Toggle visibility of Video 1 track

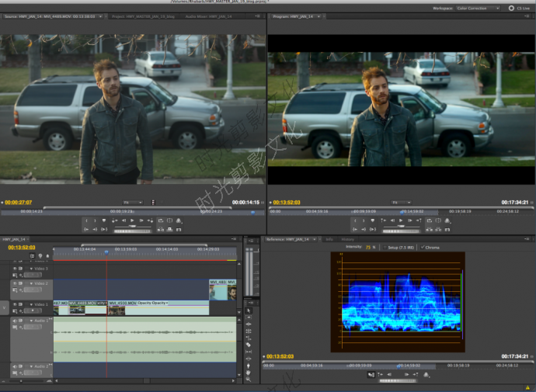pos(15,304)
